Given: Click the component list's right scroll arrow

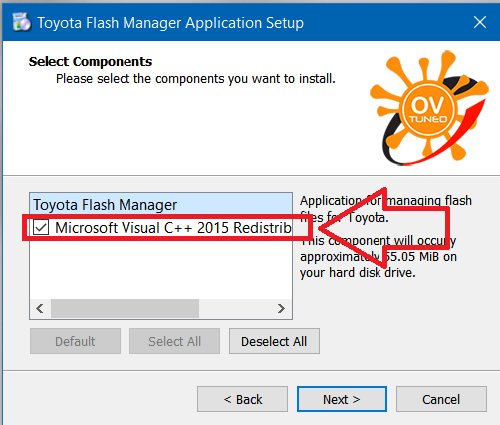Looking at the screenshot, I should [x=281, y=308].
